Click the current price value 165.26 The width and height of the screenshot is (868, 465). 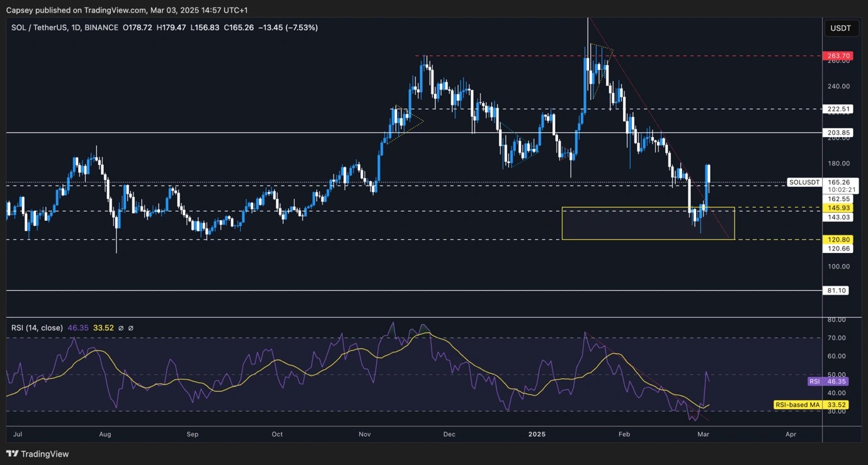(x=838, y=182)
